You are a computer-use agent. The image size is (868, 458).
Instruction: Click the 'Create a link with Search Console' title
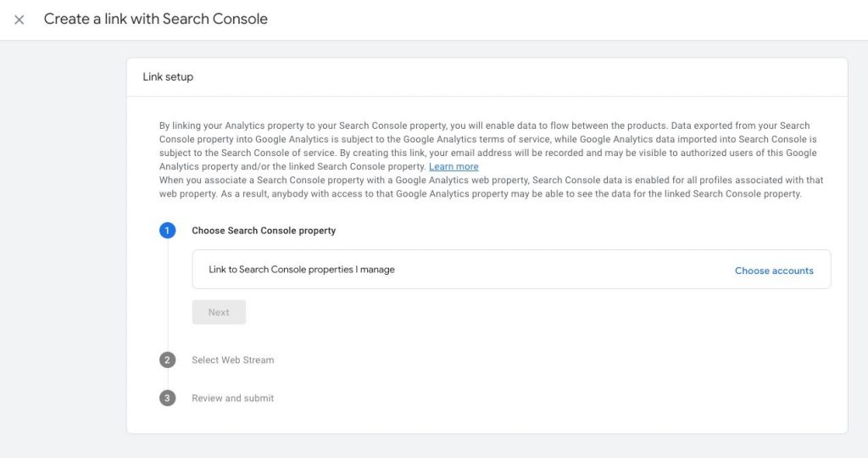[156, 19]
